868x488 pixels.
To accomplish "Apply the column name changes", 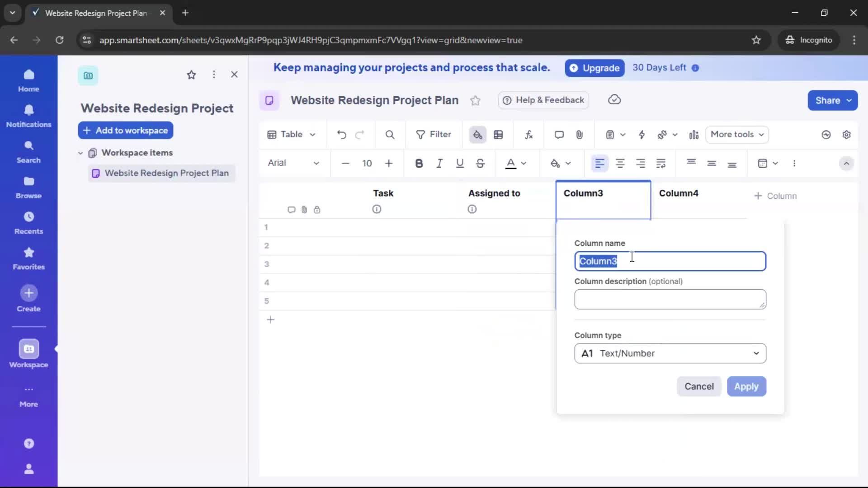I will point(746,387).
